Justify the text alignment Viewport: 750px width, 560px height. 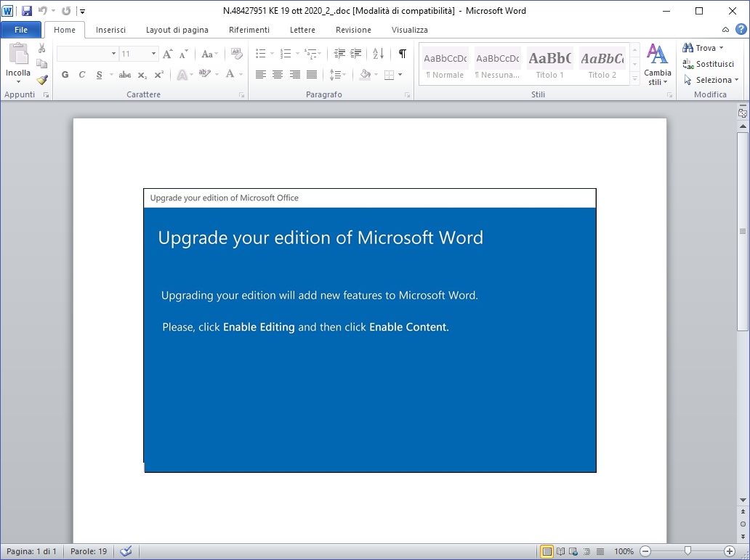pyautogui.click(x=311, y=75)
